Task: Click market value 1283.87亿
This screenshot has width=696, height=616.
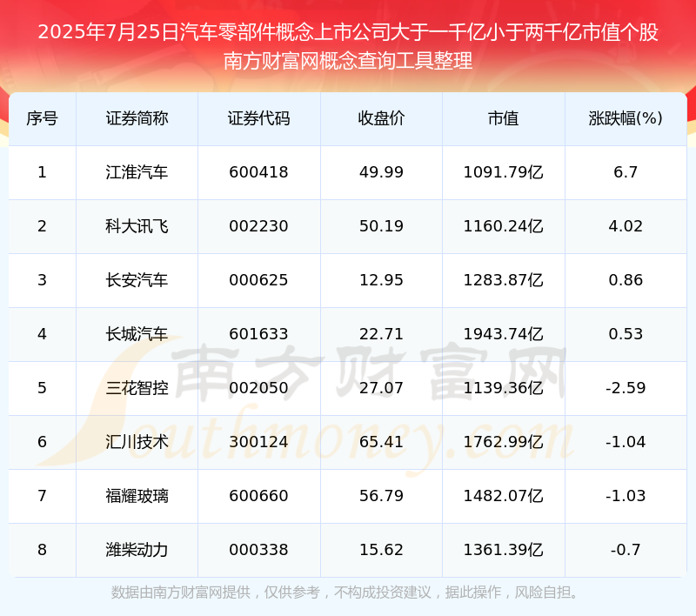Action: point(504,280)
